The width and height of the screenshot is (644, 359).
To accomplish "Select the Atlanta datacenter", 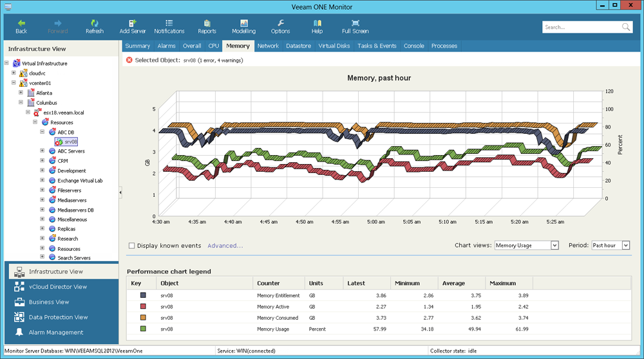I will click(x=44, y=93).
